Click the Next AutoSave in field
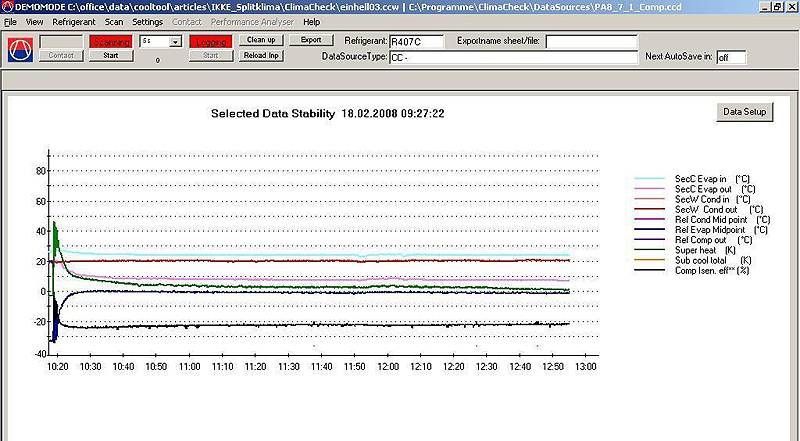Screen dimensions: 800x441 click(731, 57)
